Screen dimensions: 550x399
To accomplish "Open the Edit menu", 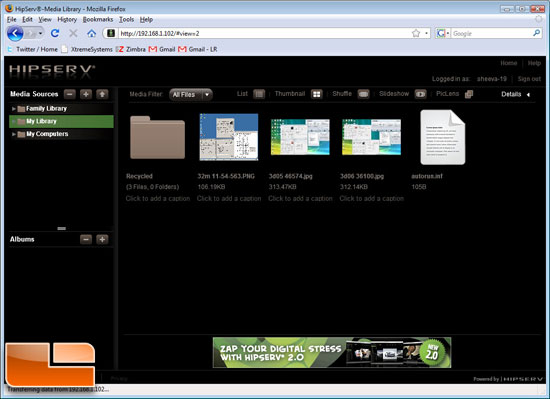I will [x=27, y=20].
